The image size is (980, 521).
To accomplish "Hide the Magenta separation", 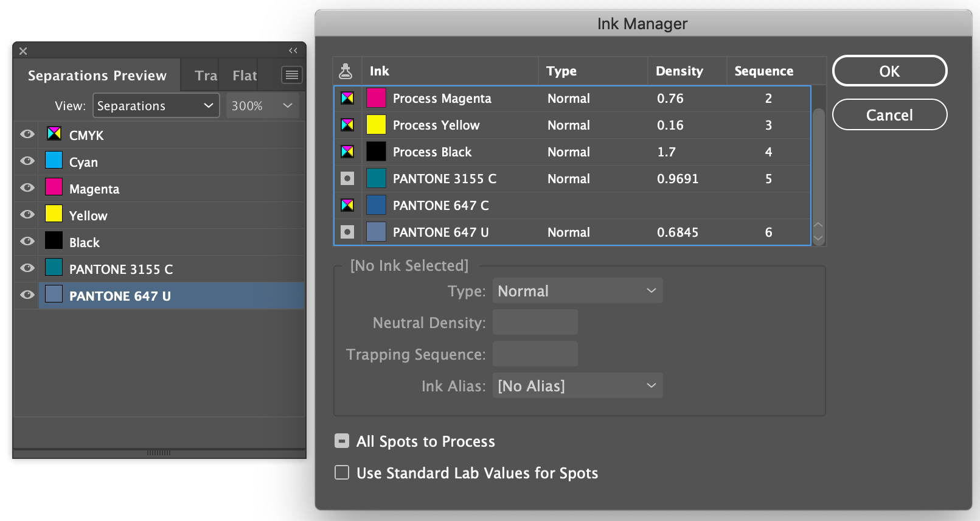I will 27,187.
